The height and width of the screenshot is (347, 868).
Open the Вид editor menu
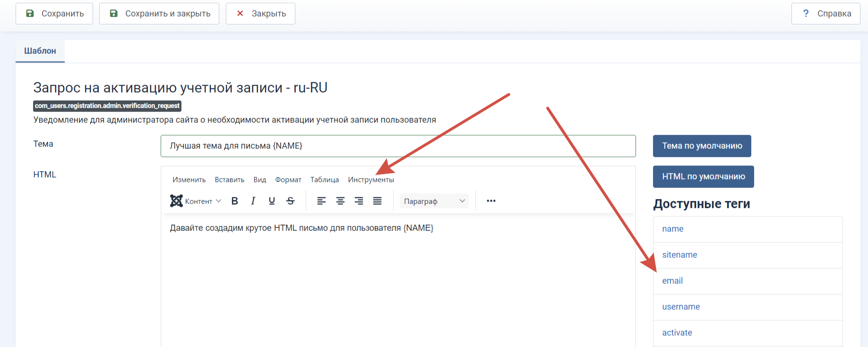[260, 180]
